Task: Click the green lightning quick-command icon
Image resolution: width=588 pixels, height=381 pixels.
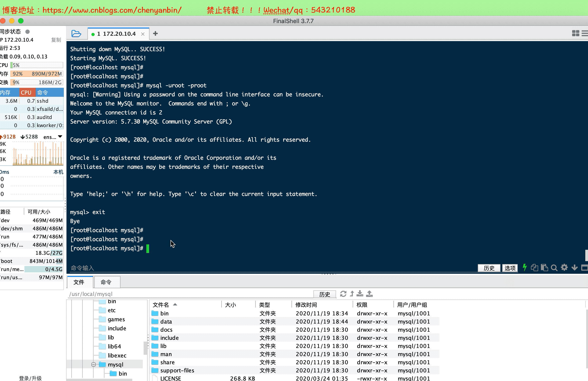Action: click(525, 267)
